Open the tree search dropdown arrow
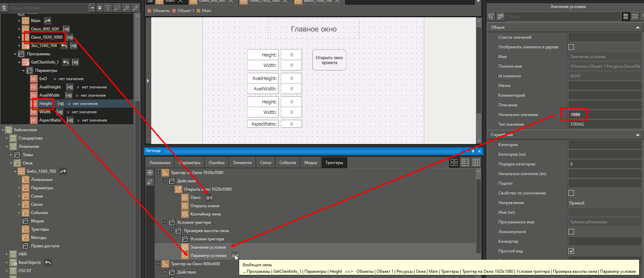Viewport: 644px width, 278px height. click(x=92, y=8)
